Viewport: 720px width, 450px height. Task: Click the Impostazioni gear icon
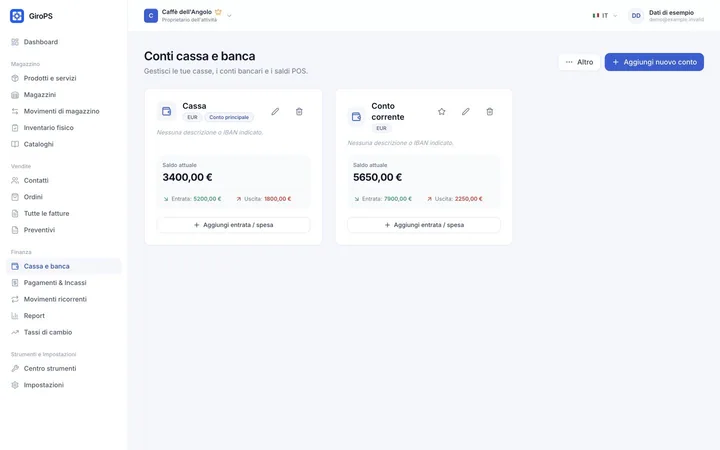[15, 385]
